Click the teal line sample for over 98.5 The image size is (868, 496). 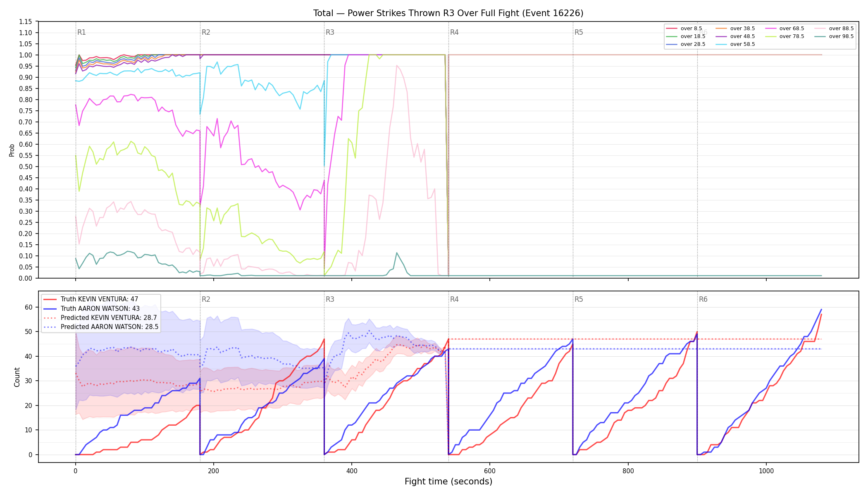[820, 36]
